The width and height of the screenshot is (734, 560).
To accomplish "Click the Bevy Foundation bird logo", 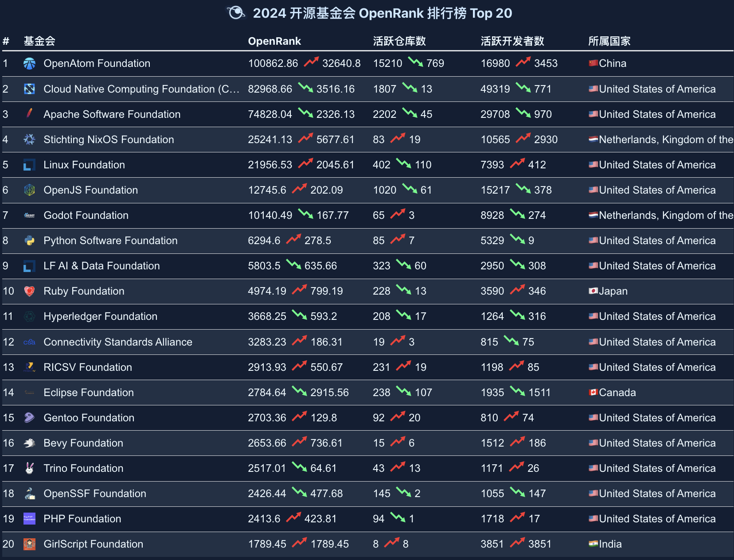I will coord(29,443).
